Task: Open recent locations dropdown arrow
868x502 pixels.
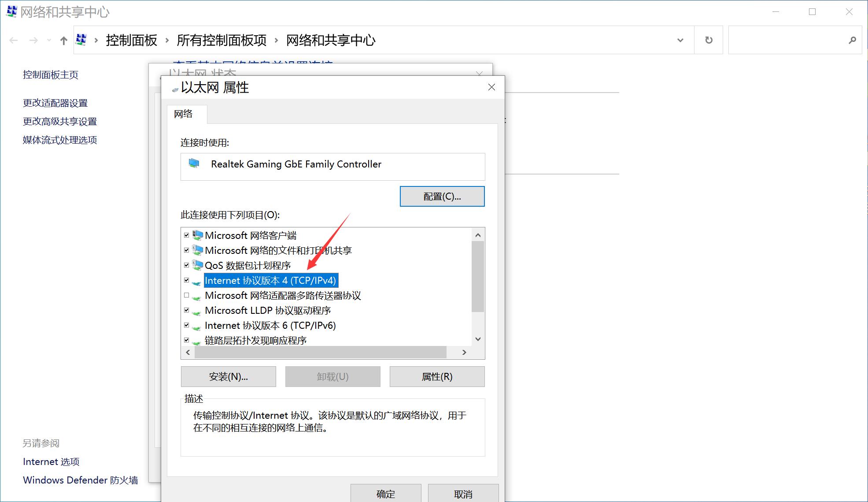Action: coord(49,41)
